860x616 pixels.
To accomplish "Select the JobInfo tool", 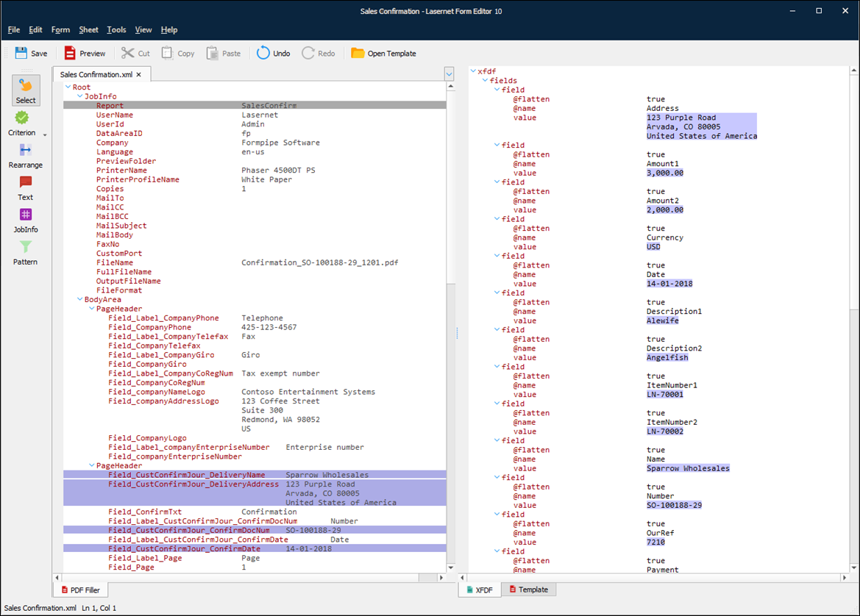I will [25, 221].
